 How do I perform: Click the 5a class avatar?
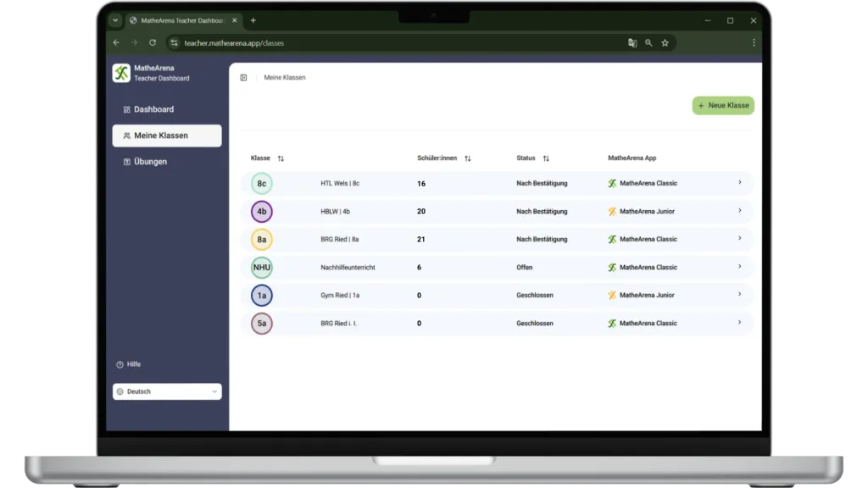click(262, 324)
